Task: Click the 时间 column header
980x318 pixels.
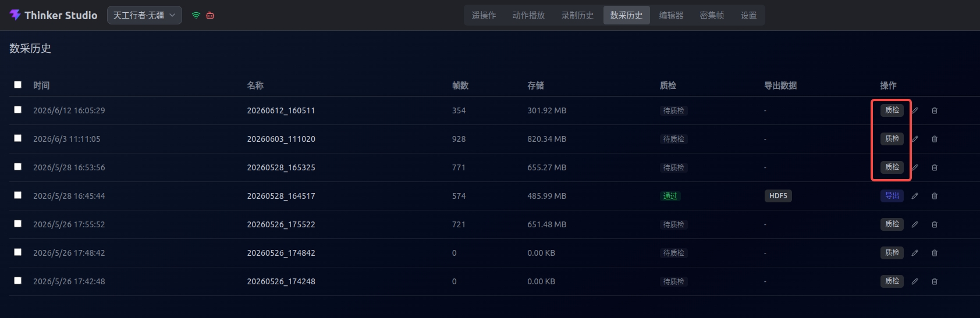Action: click(41, 85)
